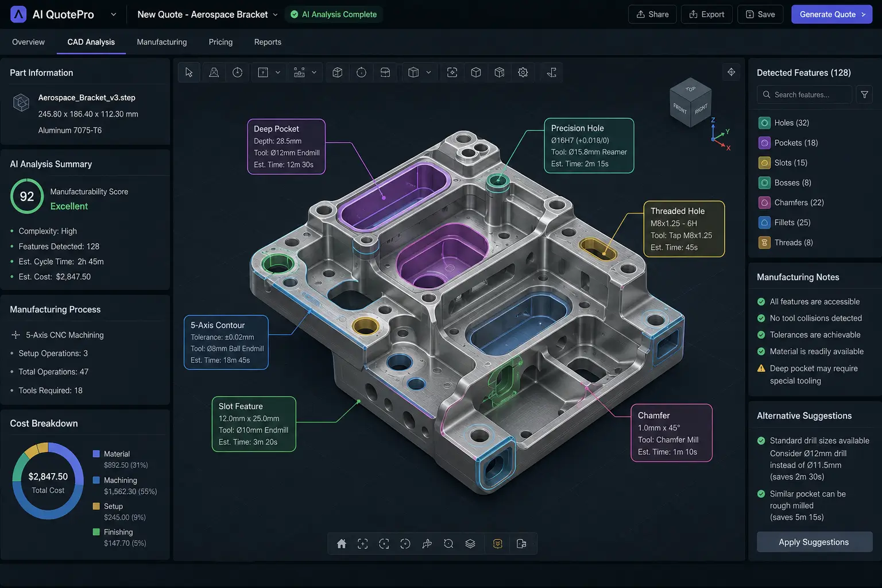Viewport: 882px width, 588px height.
Task: Click the wireframe cube toolbar icon
Action: [476, 72]
